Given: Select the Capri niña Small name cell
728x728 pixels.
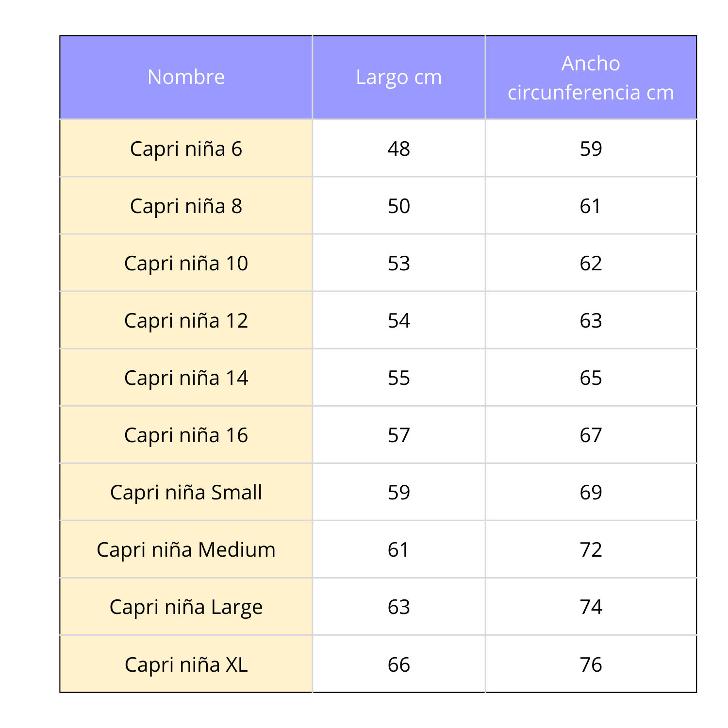Looking at the screenshot, I should [x=186, y=492].
